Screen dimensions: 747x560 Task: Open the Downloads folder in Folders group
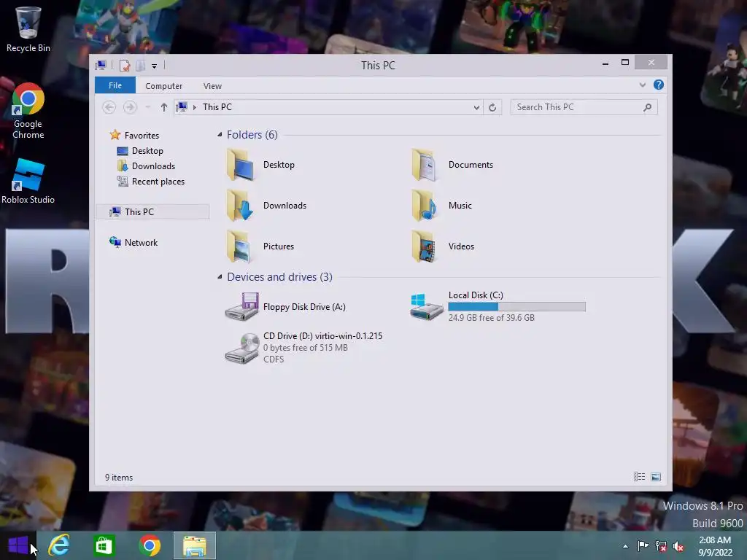tap(266, 206)
